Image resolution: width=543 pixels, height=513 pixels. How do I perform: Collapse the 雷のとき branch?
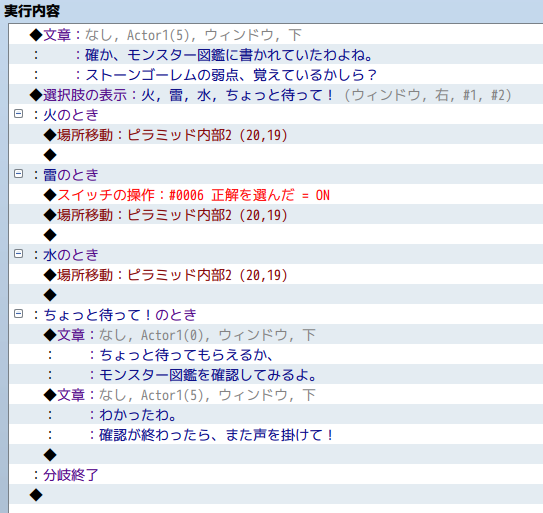click(18, 174)
